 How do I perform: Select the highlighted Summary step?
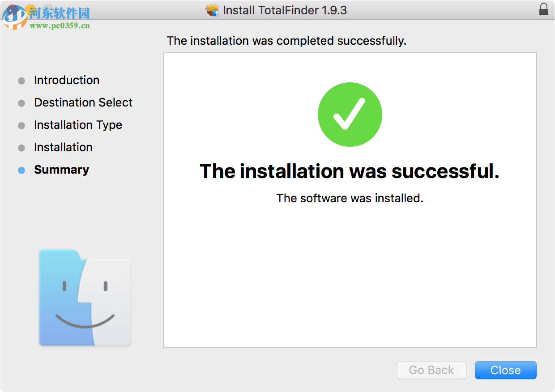[x=61, y=170]
